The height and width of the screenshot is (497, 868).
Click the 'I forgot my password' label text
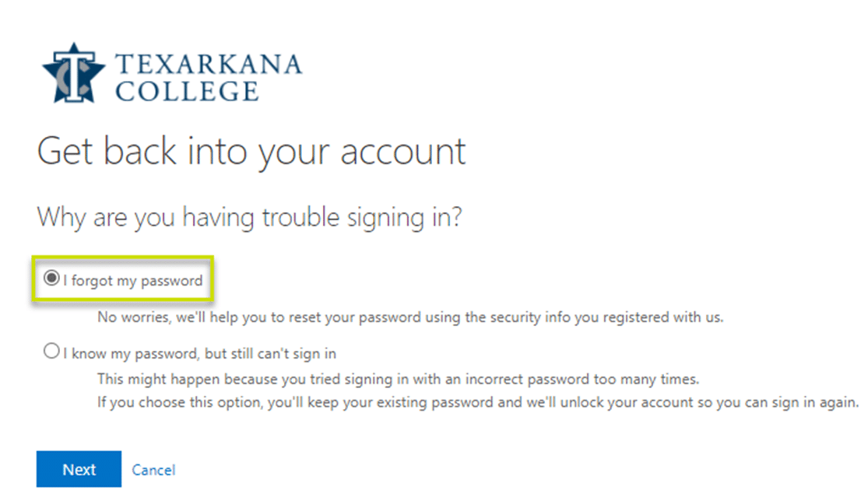133,281
